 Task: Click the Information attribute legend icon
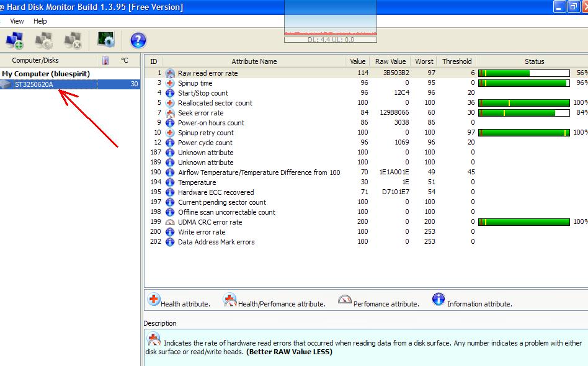(439, 300)
